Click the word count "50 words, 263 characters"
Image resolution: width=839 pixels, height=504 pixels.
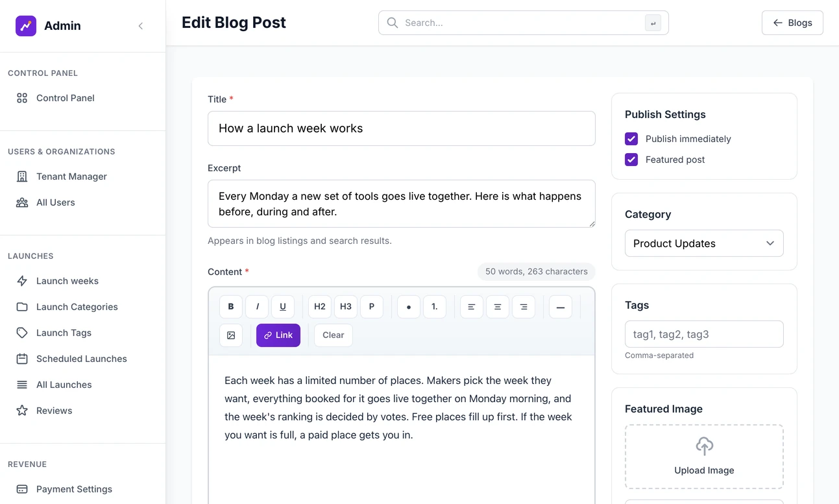tap(537, 272)
